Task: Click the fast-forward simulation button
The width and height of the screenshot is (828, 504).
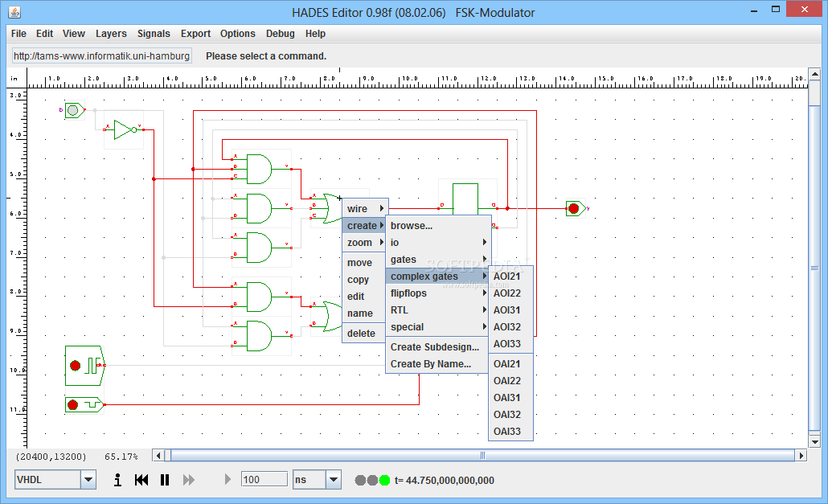Action: [x=189, y=480]
